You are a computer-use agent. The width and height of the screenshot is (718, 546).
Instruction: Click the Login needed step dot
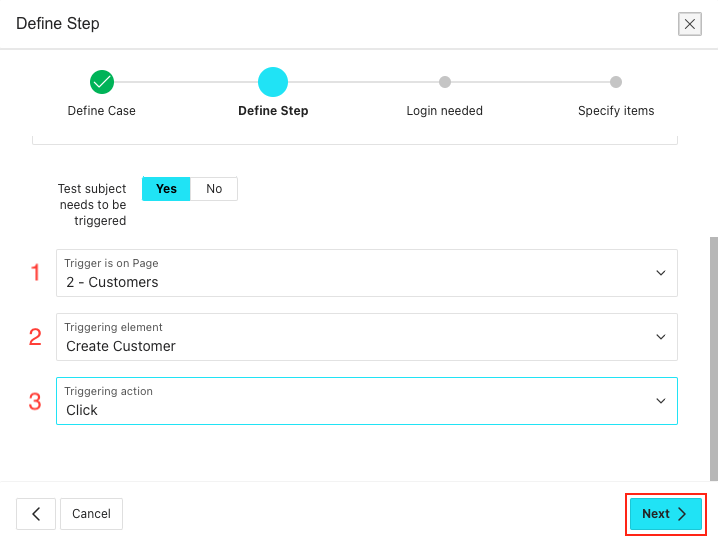tap(444, 82)
